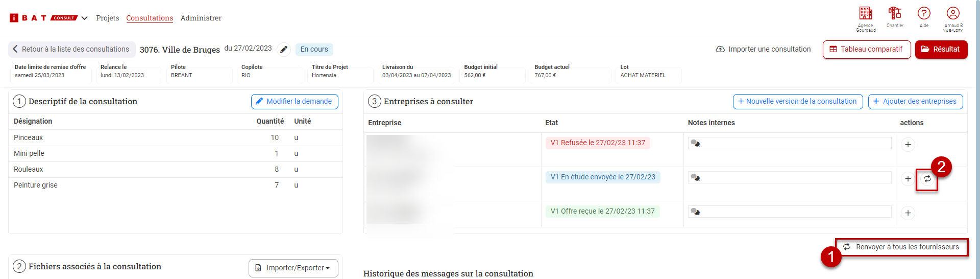Open the Agence Gouraud building icon
The width and height of the screenshot is (980, 279).
tap(866, 13)
